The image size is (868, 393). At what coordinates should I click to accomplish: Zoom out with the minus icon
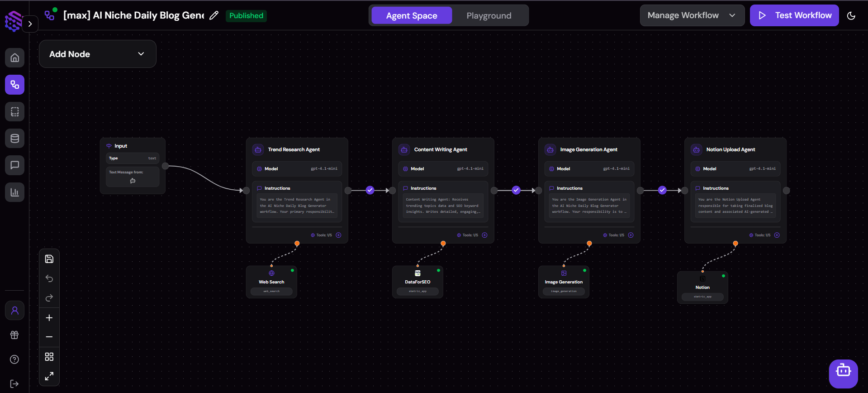(49, 337)
